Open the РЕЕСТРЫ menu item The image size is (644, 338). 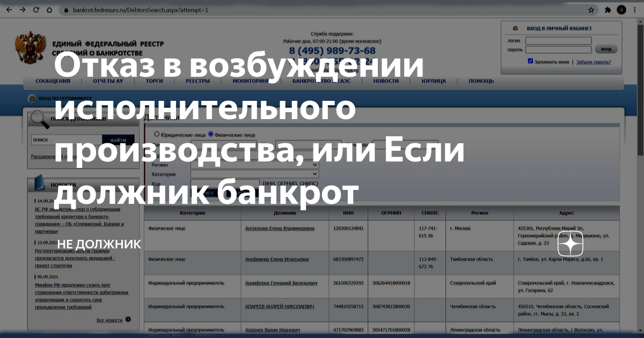(197, 81)
